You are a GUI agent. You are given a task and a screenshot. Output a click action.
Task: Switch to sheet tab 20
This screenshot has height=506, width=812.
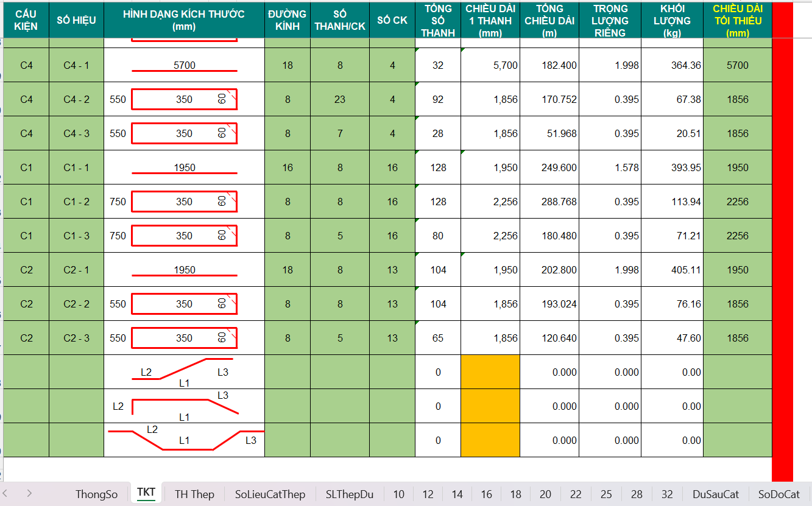pyautogui.click(x=545, y=494)
